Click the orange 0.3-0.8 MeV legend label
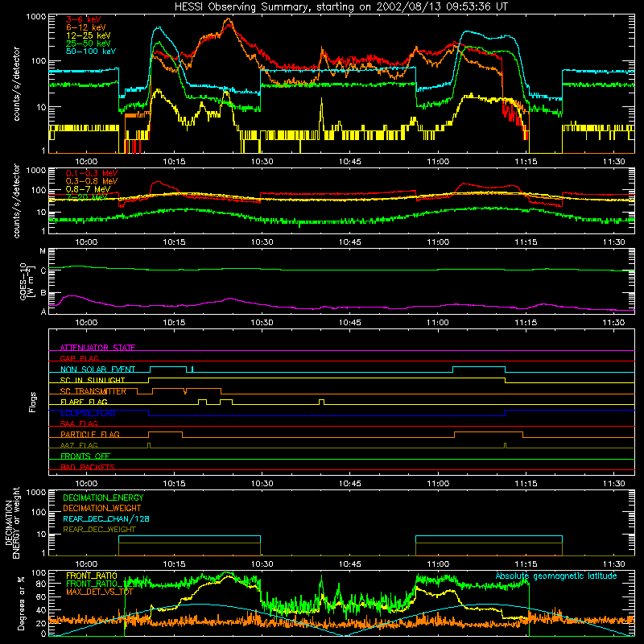Screen dimensions: 644x644 coord(92,181)
